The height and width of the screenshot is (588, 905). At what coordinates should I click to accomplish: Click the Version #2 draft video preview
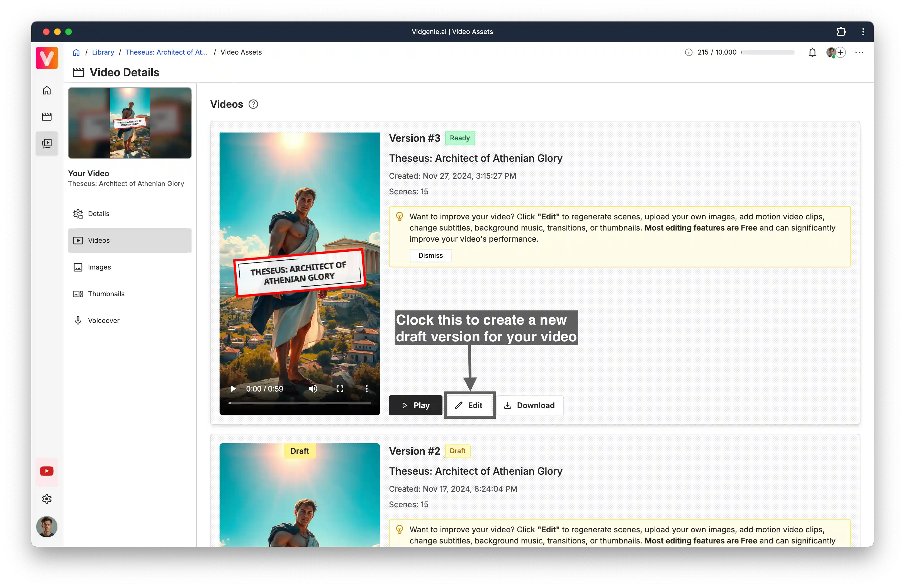pyautogui.click(x=300, y=495)
